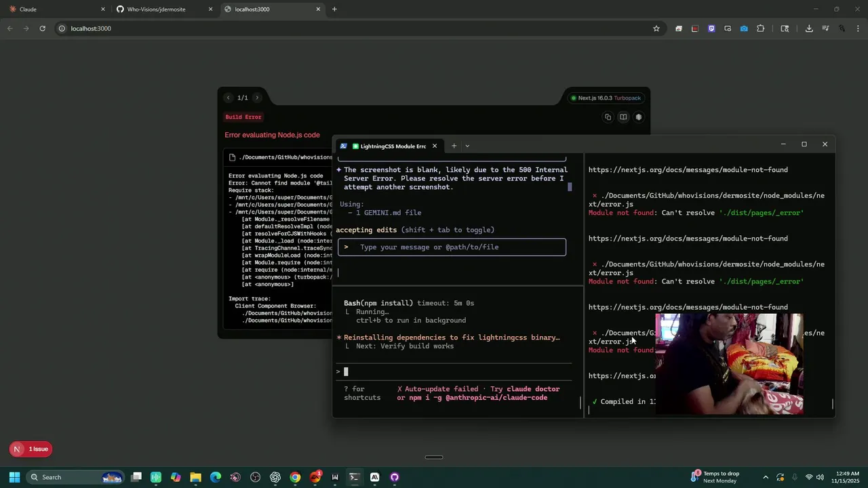Click the 'Error evaluating Node.js code' heading
Screen dimensions: 868x488
point(272,135)
